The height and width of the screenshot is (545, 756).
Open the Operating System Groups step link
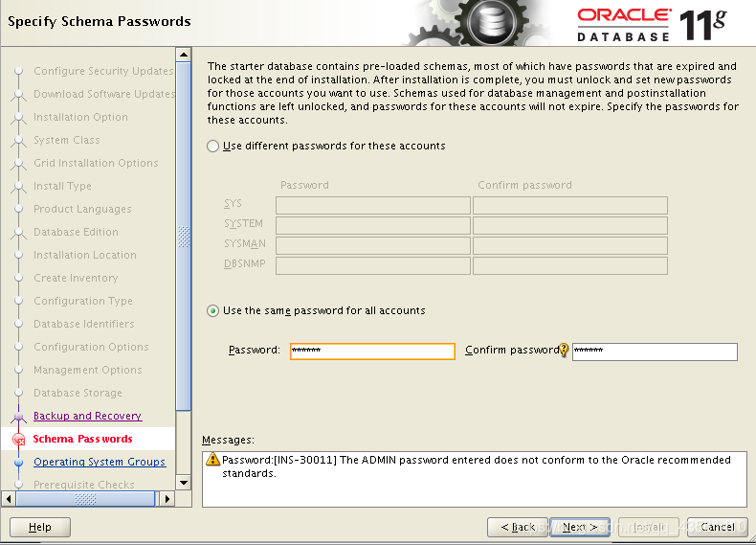[100, 462]
